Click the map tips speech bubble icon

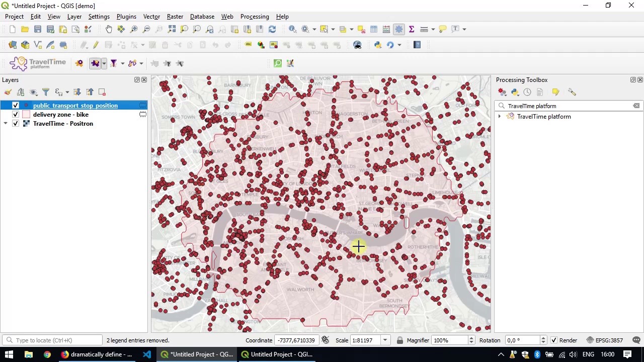443,29
